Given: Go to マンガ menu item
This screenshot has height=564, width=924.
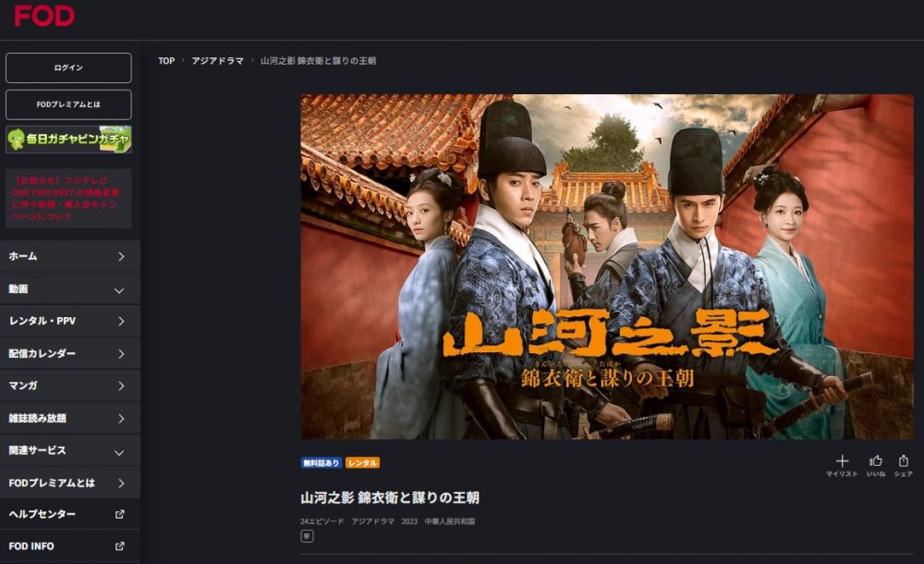Looking at the screenshot, I should pyautogui.click(x=70, y=386).
